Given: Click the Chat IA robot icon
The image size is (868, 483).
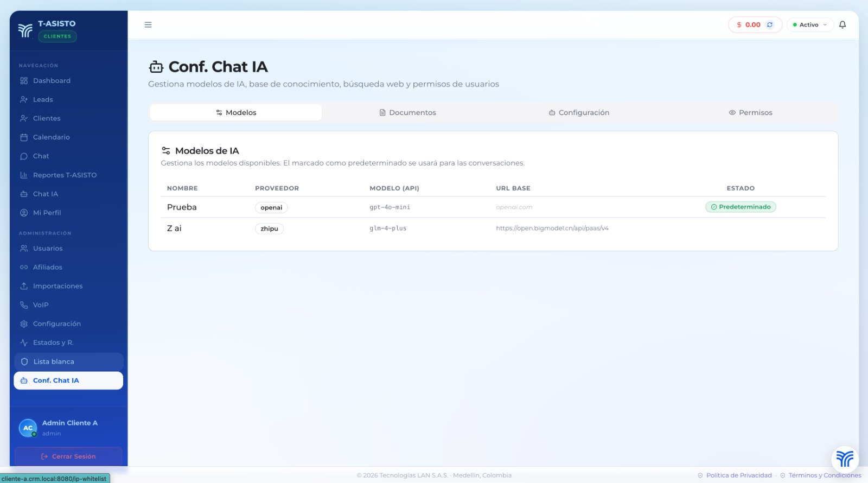Looking at the screenshot, I should (x=24, y=194).
